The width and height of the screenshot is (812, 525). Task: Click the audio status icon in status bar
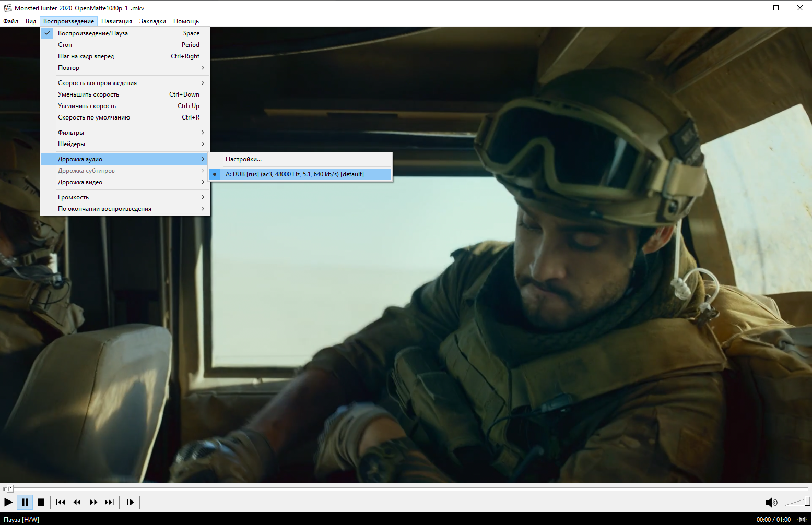click(x=803, y=519)
